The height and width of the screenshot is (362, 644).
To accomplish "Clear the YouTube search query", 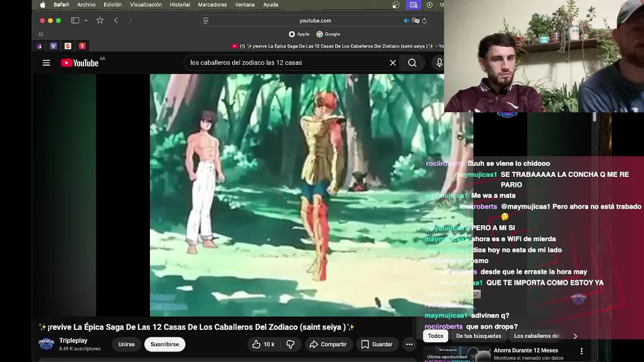I will pos(393,63).
